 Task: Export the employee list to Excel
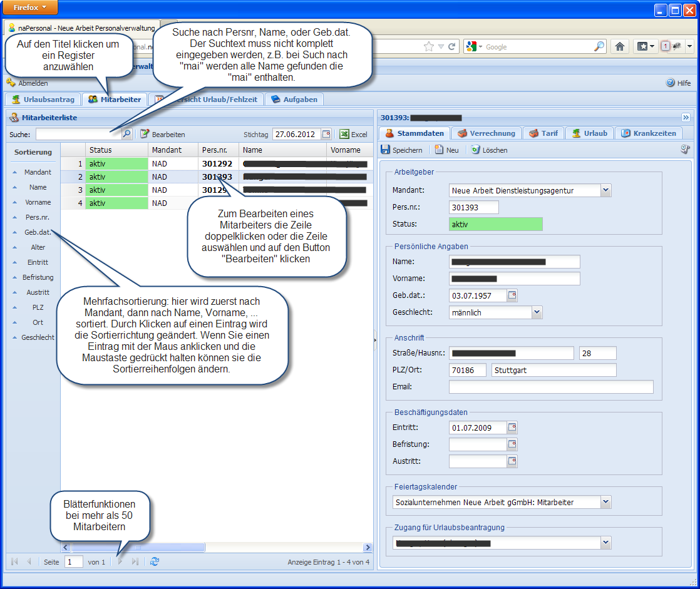coord(353,134)
